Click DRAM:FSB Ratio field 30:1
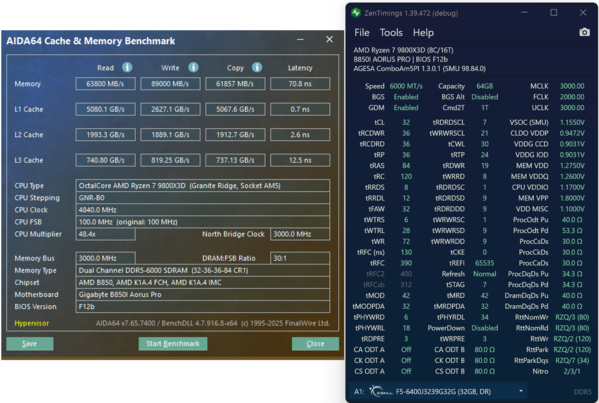The width and height of the screenshot is (599, 403). tap(300, 258)
